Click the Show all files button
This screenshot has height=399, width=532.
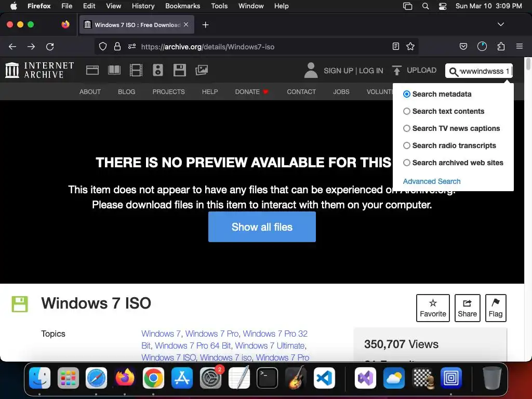pos(262,227)
